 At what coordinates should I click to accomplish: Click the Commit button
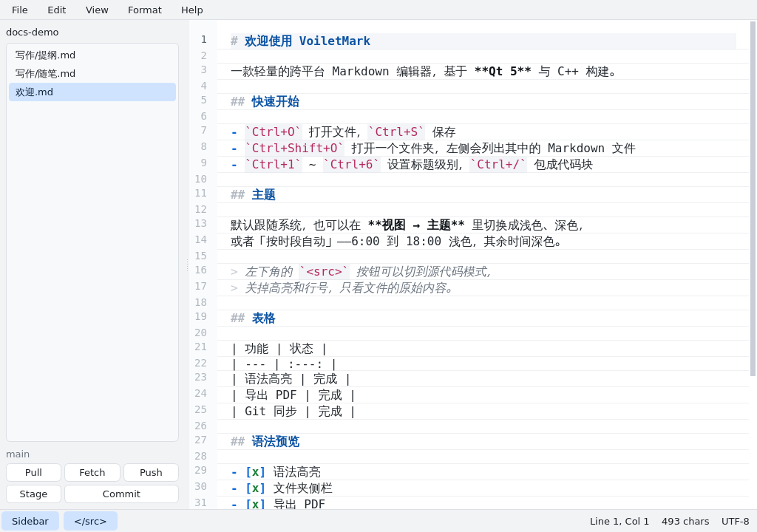122,494
